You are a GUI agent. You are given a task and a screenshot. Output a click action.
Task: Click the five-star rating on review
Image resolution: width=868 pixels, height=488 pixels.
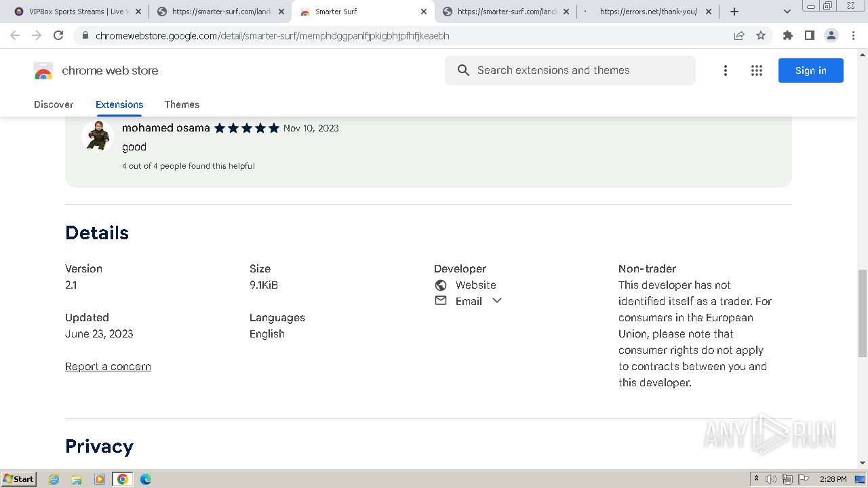pos(247,128)
